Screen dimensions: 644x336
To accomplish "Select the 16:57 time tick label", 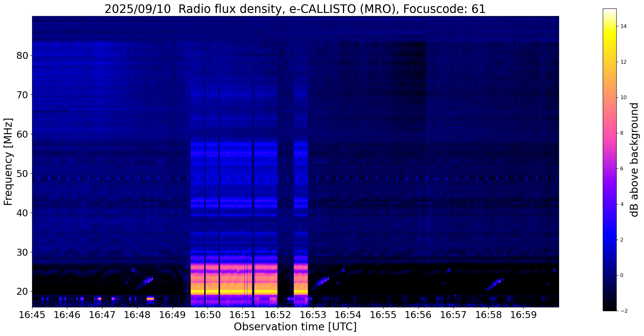I will click(453, 315).
